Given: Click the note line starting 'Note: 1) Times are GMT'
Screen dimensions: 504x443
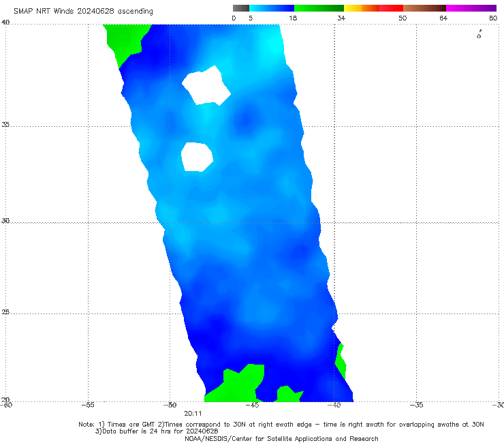Looking at the screenshot, I should coord(281,425).
